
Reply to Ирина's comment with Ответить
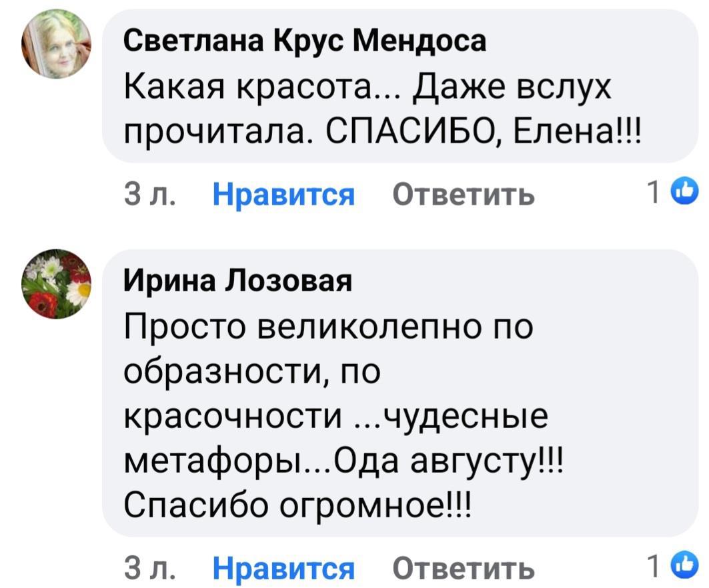tap(464, 569)
